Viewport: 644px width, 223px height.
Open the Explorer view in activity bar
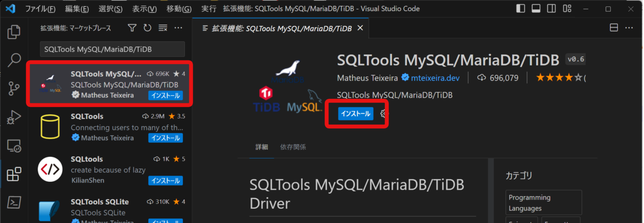tap(14, 32)
